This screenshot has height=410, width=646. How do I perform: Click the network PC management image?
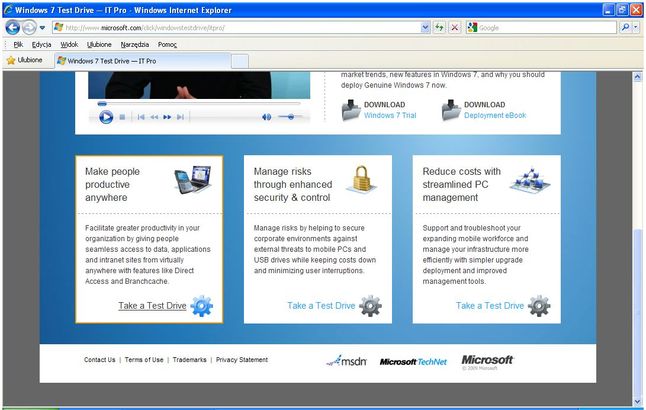pyautogui.click(x=530, y=180)
